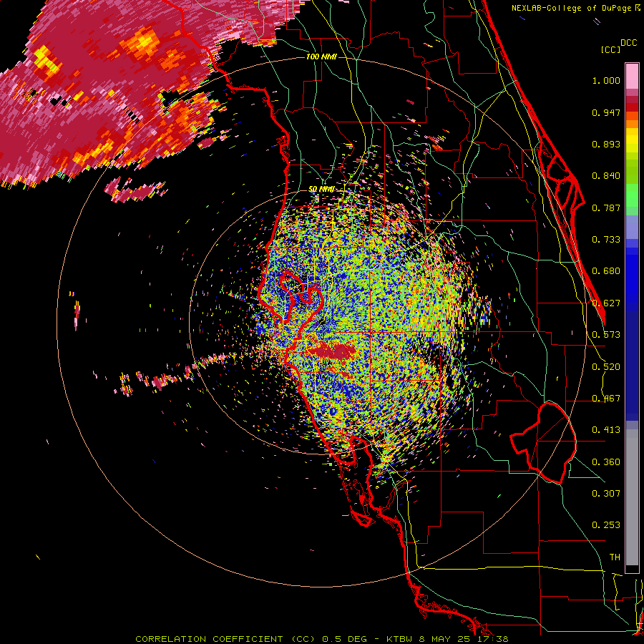Click the pink top segment of color bar
The image size is (644, 644).
pyautogui.click(x=632, y=76)
